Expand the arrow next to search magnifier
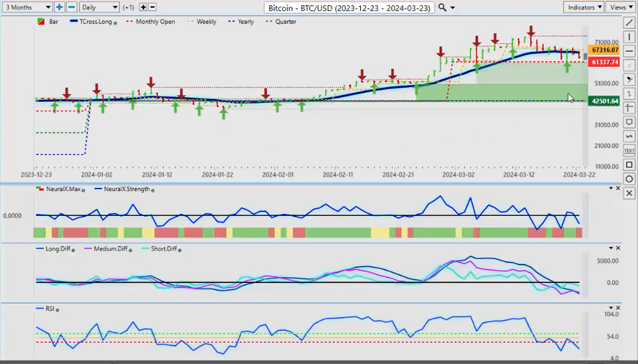This screenshot has width=638, height=364. (x=452, y=8)
